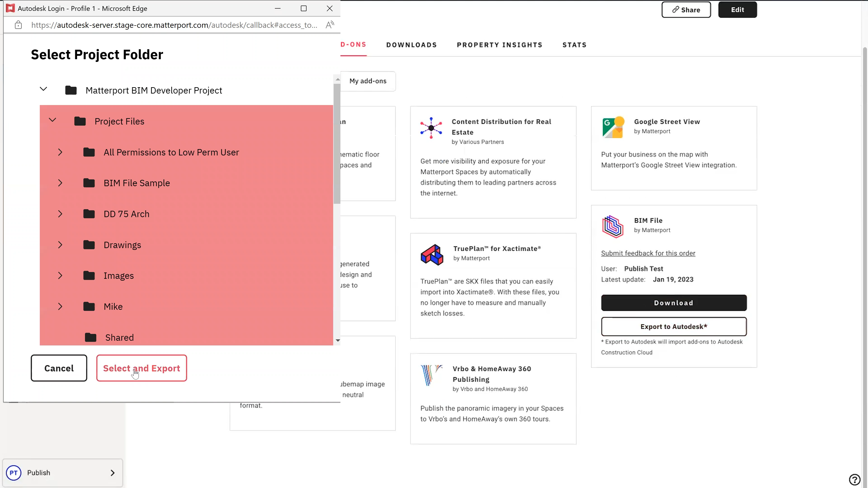Collapse the Project Files folder
The width and height of the screenshot is (868, 488).
53,120
